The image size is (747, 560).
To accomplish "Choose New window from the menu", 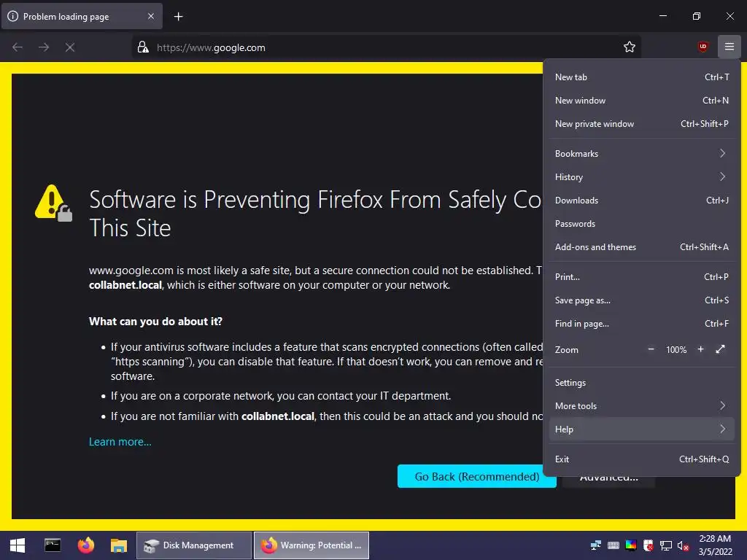I will (641, 100).
